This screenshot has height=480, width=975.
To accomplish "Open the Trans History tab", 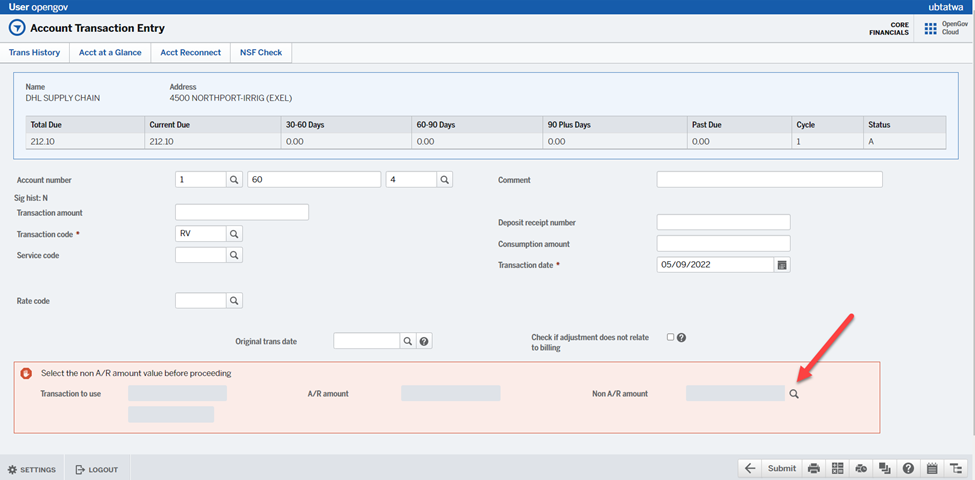I will (34, 53).
